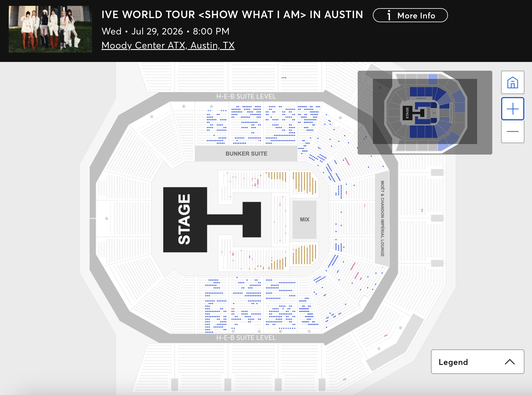Select the lower H-E-B Suite Level label
This screenshot has width=532, height=395.
246,338
